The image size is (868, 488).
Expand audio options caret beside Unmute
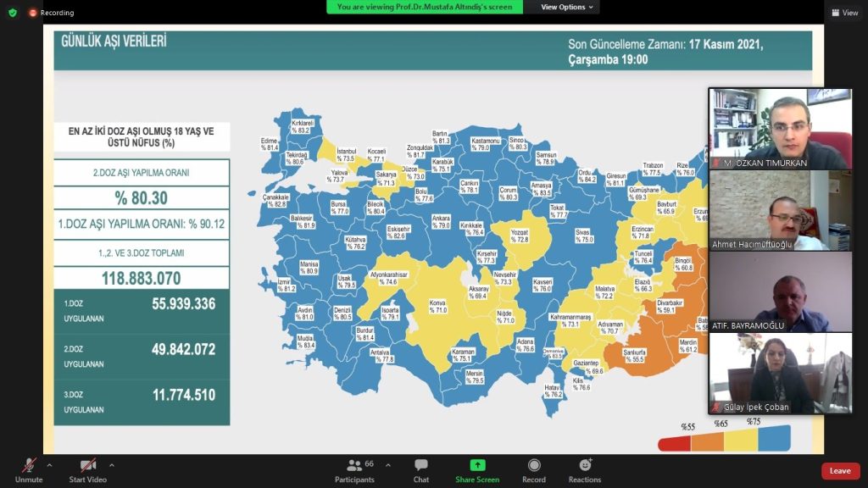(x=49, y=465)
